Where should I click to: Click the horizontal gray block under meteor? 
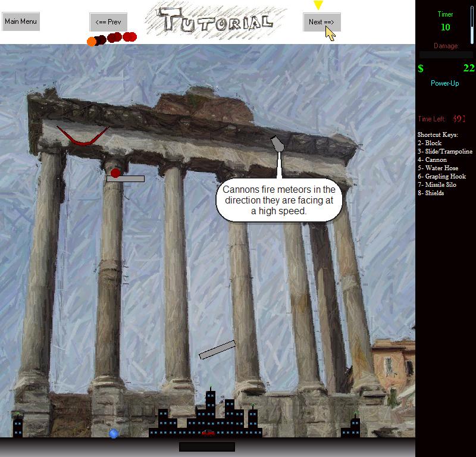126,179
